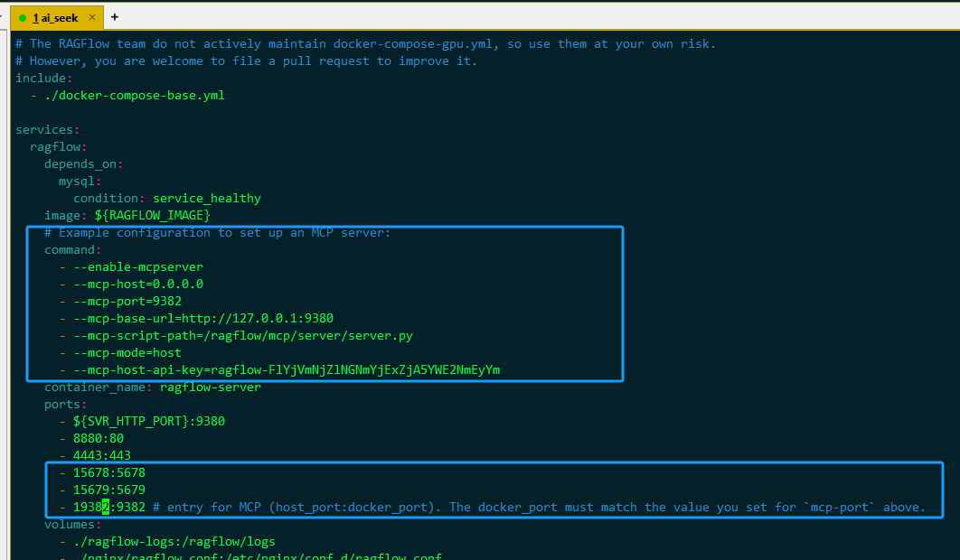The image size is (960, 560).
Task: Click the '--mcp-script-path' argument line
Action: coord(243,335)
